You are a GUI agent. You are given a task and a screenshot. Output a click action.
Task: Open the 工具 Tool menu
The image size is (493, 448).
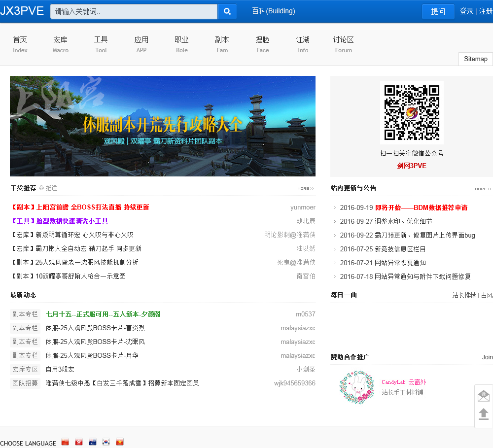101,44
